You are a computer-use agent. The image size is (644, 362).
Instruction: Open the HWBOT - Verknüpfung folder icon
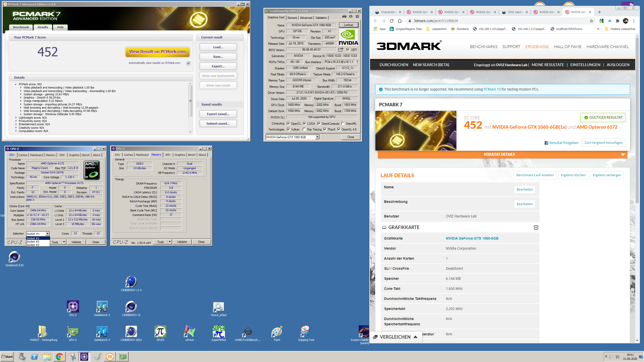(44, 333)
